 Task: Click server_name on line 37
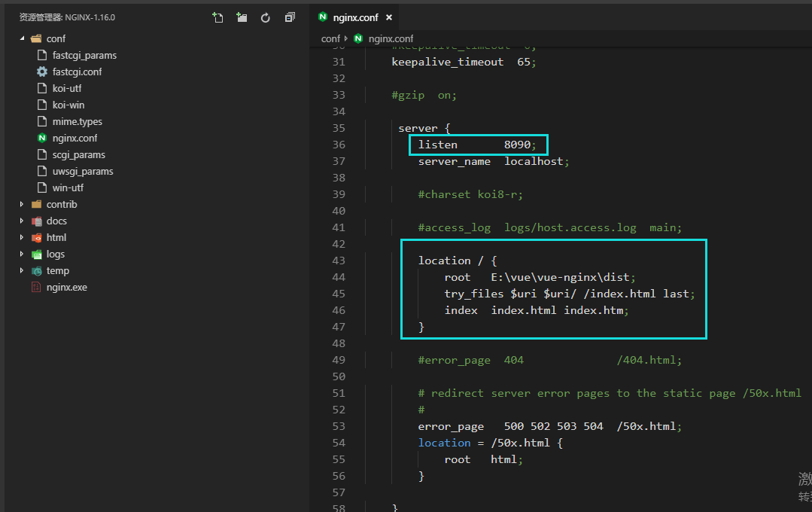click(454, 162)
